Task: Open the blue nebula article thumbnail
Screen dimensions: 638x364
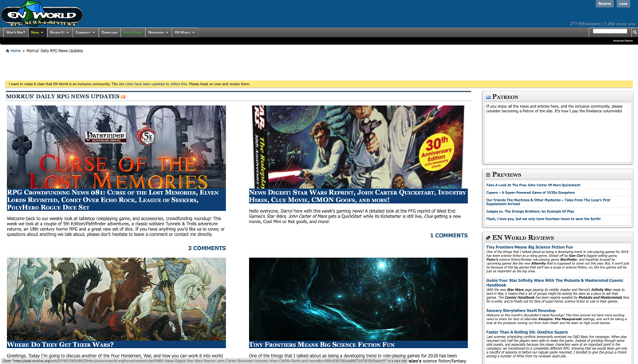Action: pos(358,299)
